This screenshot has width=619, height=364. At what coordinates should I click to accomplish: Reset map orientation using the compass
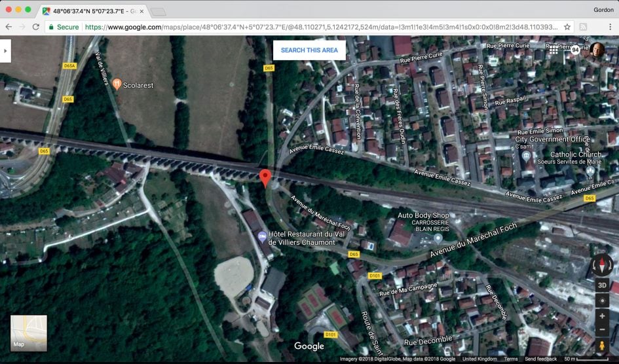pyautogui.click(x=602, y=264)
